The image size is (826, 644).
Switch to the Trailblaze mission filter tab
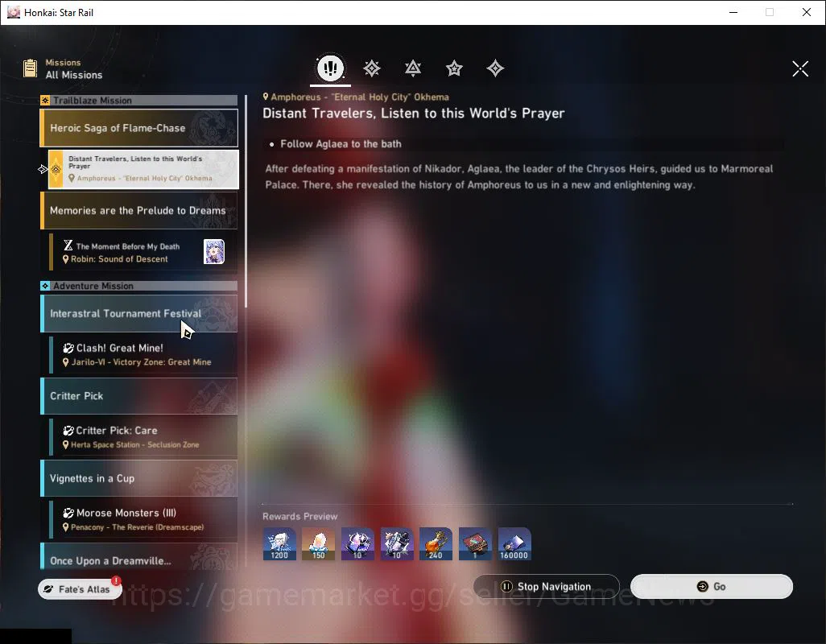coord(372,68)
